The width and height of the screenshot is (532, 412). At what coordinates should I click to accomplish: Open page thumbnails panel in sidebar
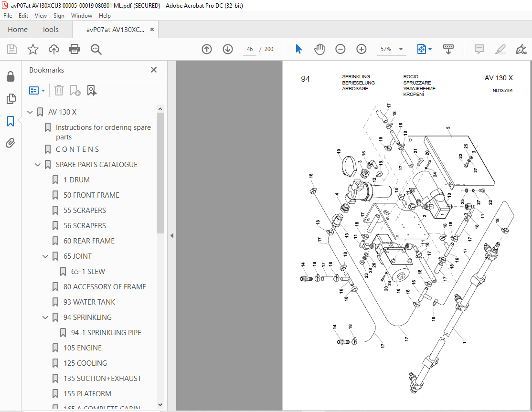[x=11, y=99]
